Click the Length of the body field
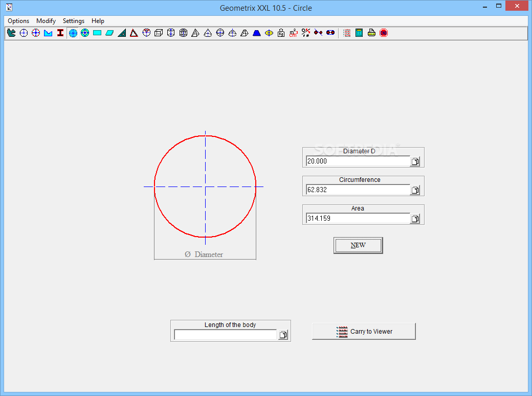This screenshot has height=396, width=532. click(225, 335)
